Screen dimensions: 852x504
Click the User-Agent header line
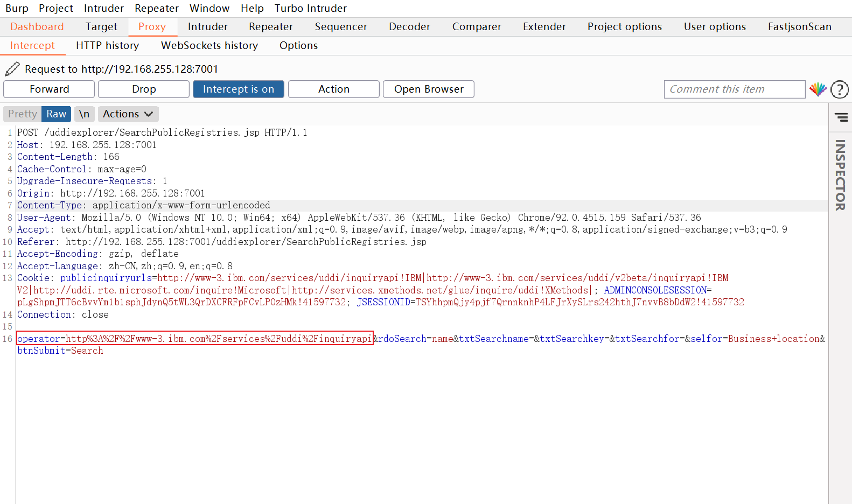(359, 218)
